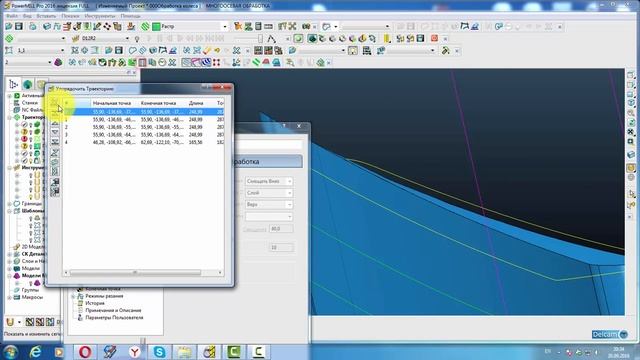Image resolution: width=640 pixels, height=360 pixels.
Task: Select Параметры Пользователя in strategy tree
Action: (114, 317)
